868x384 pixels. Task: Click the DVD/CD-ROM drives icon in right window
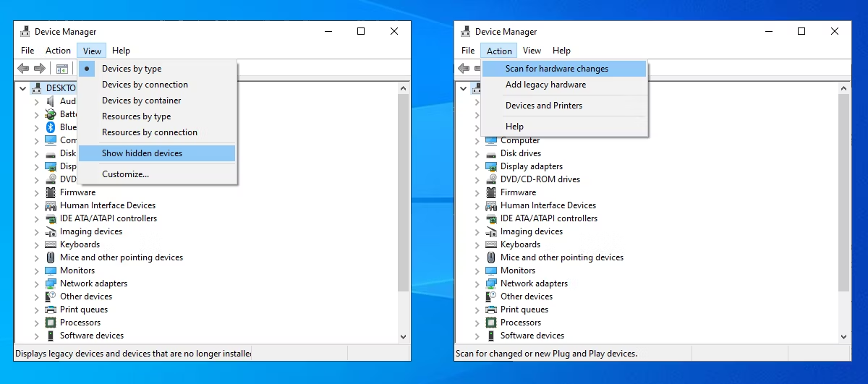point(491,179)
